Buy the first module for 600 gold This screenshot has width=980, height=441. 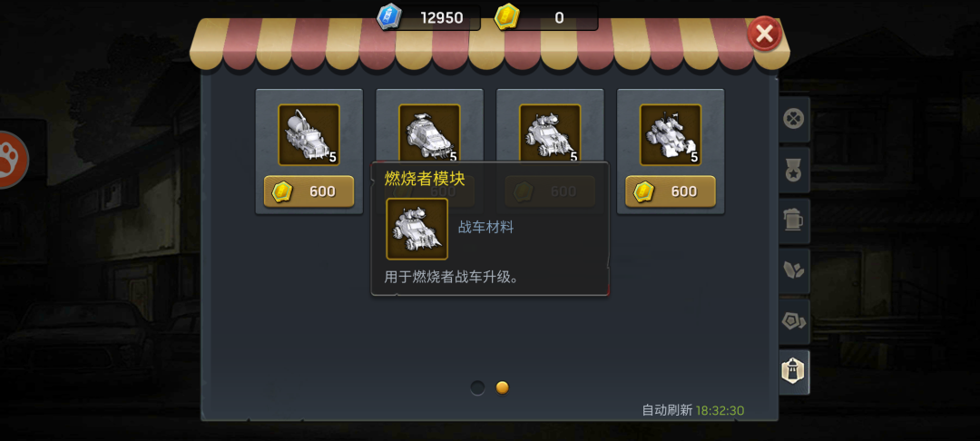pyautogui.click(x=309, y=191)
